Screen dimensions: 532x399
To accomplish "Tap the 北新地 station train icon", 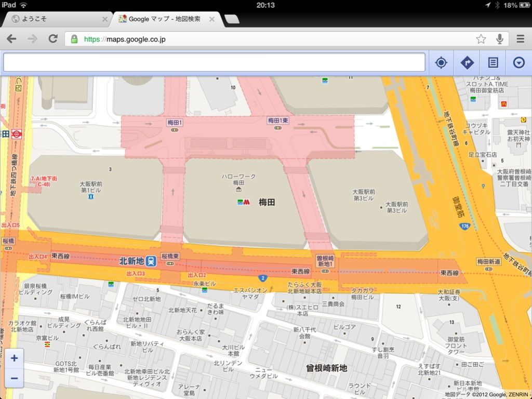I will [151, 261].
